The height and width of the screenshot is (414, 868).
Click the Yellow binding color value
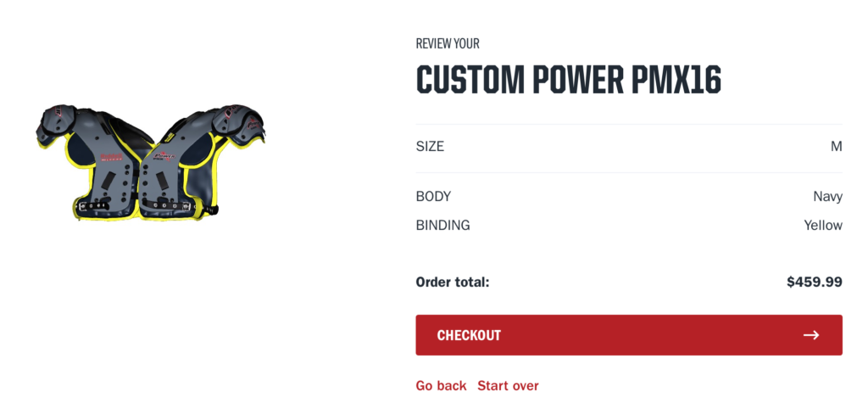pyautogui.click(x=823, y=226)
